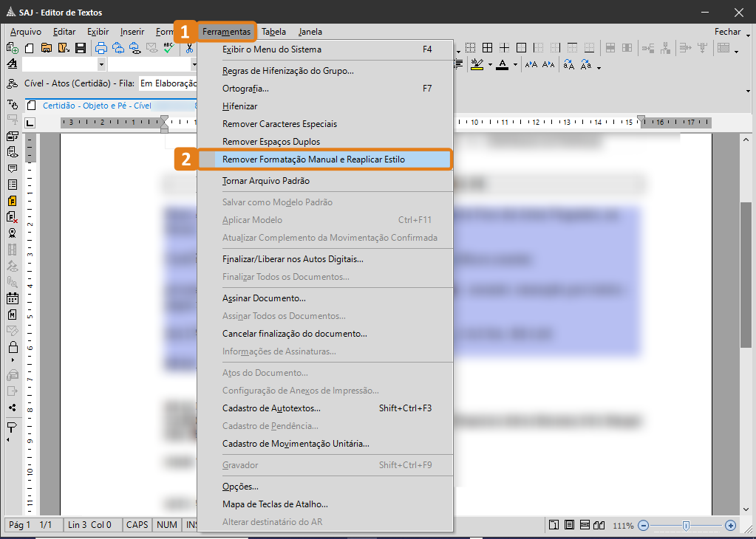The height and width of the screenshot is (539, 756).
Task: Click the text select hand icon in sidebar
Action: click(x=12, y=104)
